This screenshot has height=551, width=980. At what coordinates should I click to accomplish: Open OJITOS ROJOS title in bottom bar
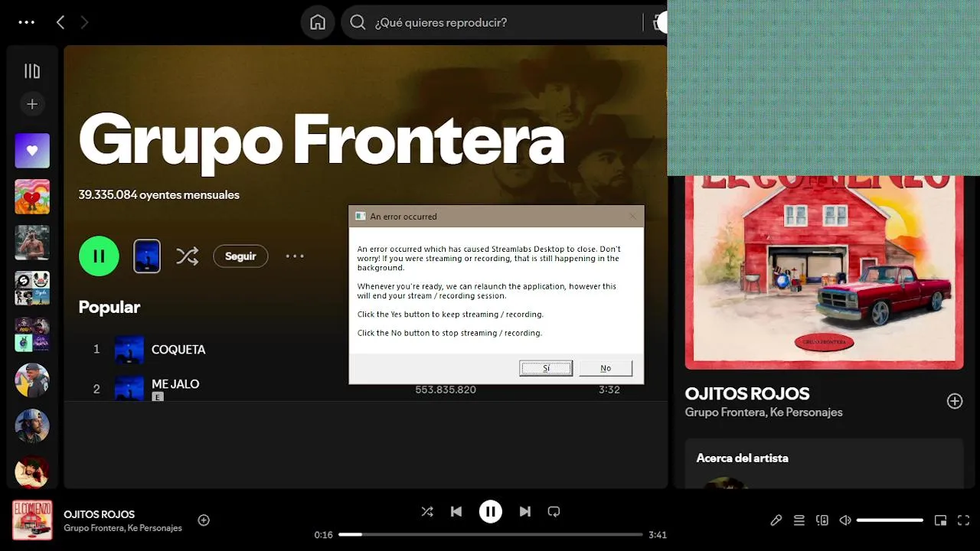tap(100, 514)
